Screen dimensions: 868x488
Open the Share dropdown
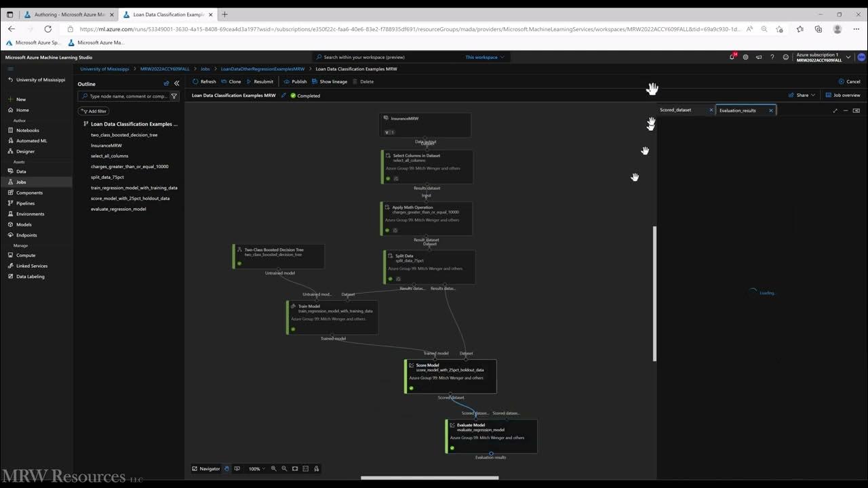802,95
